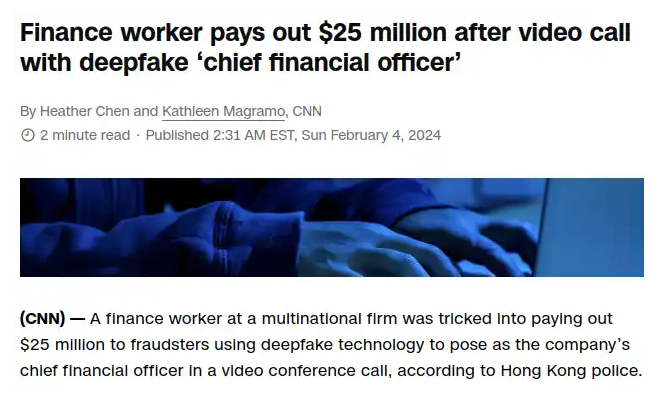The image size is (660, 395).
Task: Click the bold (CNN) dateline
Action: pos(42,319)
